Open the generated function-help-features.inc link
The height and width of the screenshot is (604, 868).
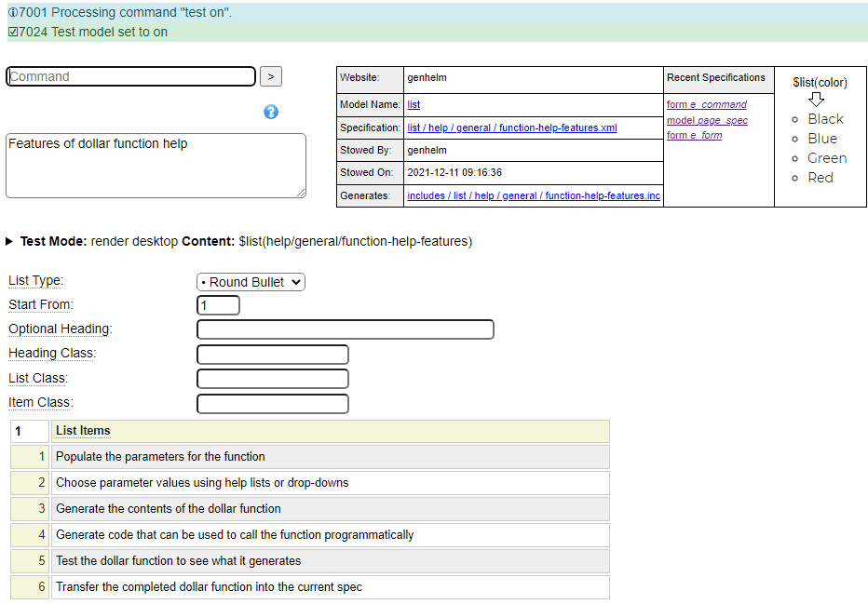coord(533,195)
